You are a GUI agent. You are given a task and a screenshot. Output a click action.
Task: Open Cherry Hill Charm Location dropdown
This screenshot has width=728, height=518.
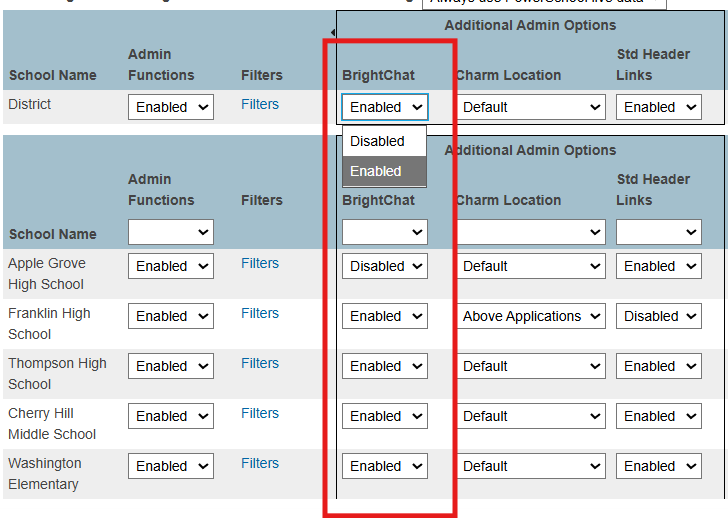pos(531,416)
